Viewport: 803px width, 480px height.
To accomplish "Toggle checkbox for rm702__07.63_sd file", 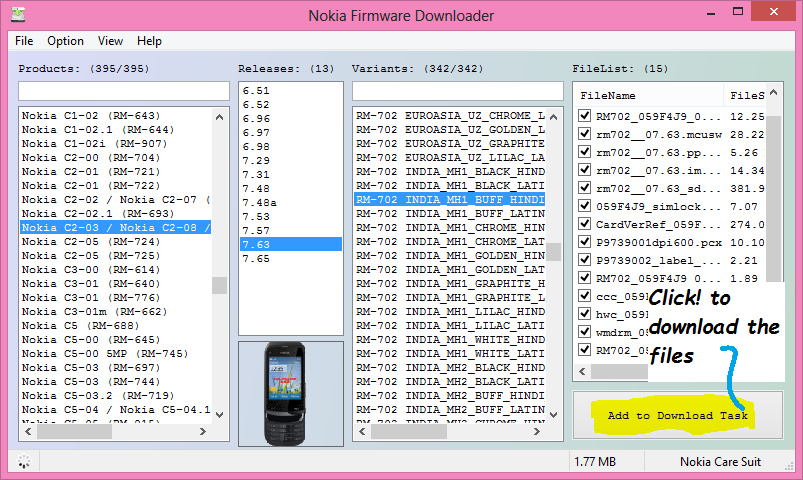I will coord(584,187).
